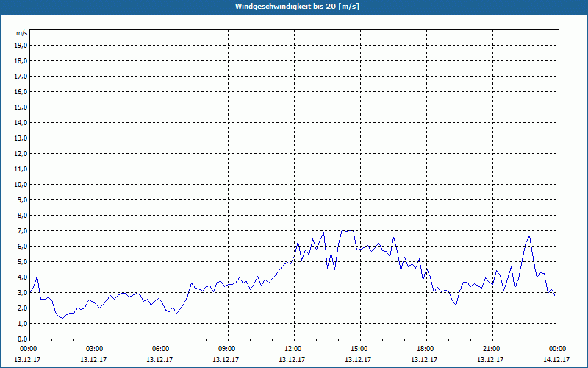Screen dimensions: 588x368
Task: Choose the "8,0" y-axis value
Action: click(22, 215)
